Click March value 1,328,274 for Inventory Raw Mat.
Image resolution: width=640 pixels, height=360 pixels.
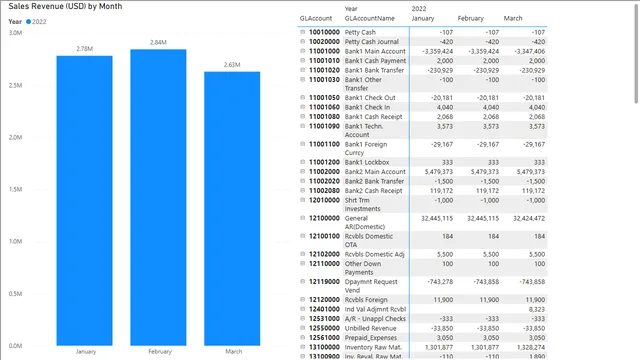531,347
